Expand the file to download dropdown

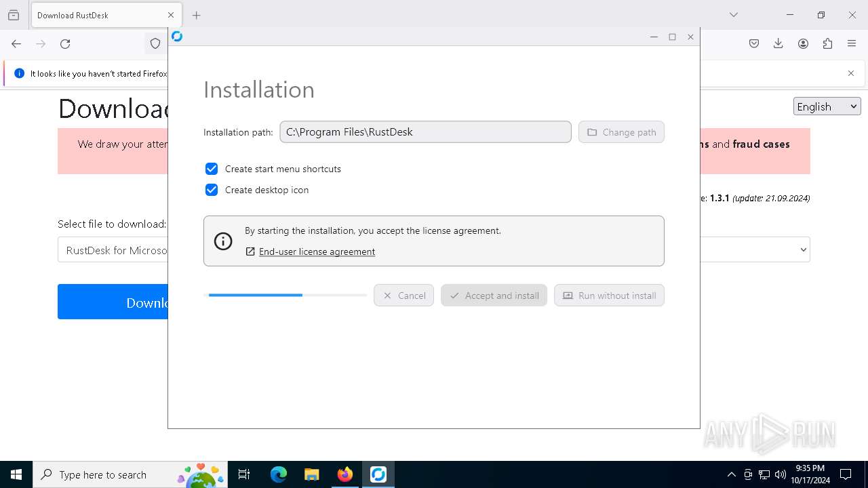434,249
